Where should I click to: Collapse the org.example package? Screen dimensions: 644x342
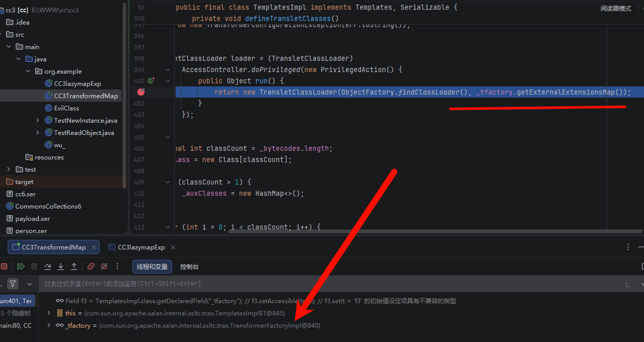point(28,71)
